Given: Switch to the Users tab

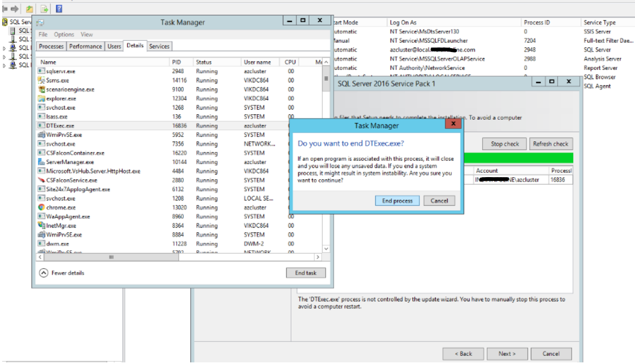Looking at the screenshot, I should point(114,47).
